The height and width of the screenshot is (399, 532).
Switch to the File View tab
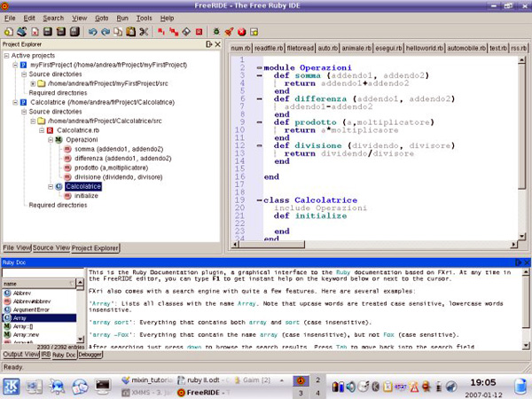pos(17,247)
